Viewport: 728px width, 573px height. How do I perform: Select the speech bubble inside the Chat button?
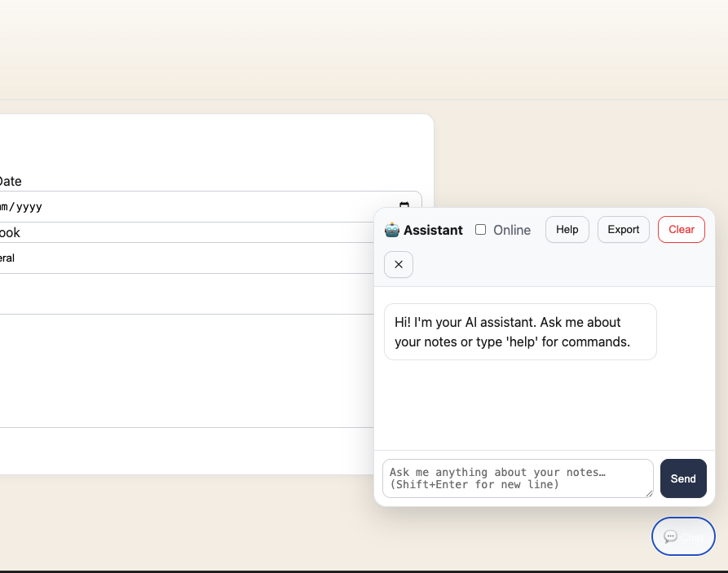(x=671, y=536)
